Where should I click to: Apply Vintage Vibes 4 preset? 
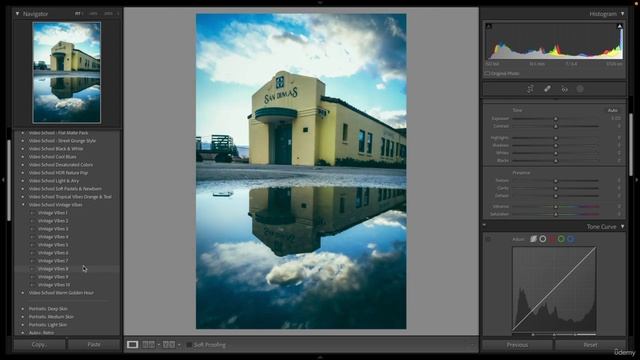(x=53, y=237)
